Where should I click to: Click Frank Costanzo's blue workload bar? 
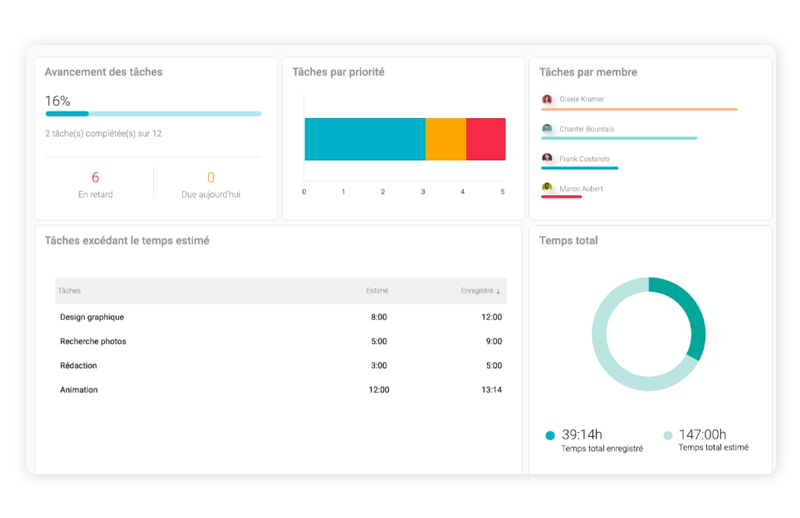(x=580, y=168)
